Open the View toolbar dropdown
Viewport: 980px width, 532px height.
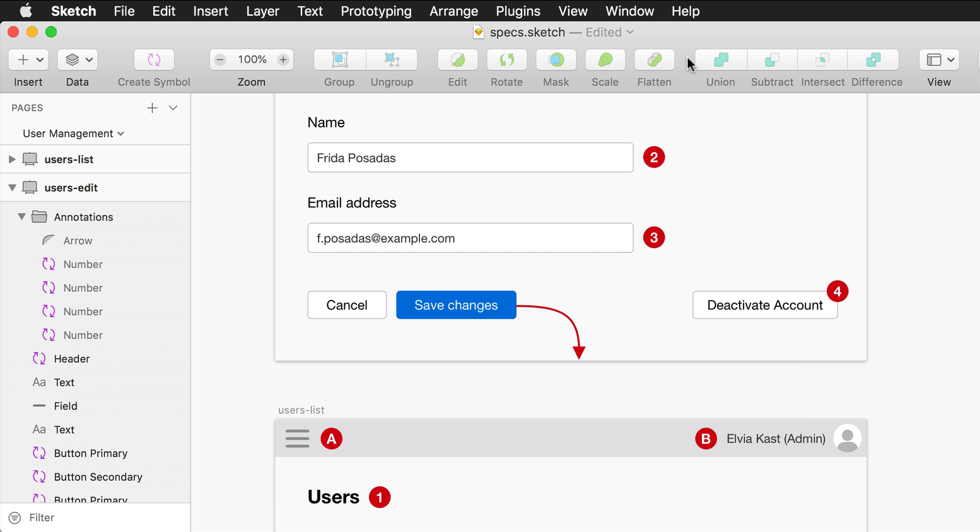click(x=939, y=60)
